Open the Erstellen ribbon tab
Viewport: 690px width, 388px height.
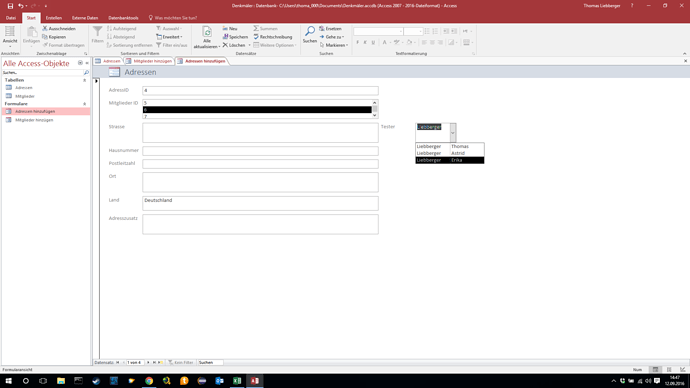tap(54, 18)
